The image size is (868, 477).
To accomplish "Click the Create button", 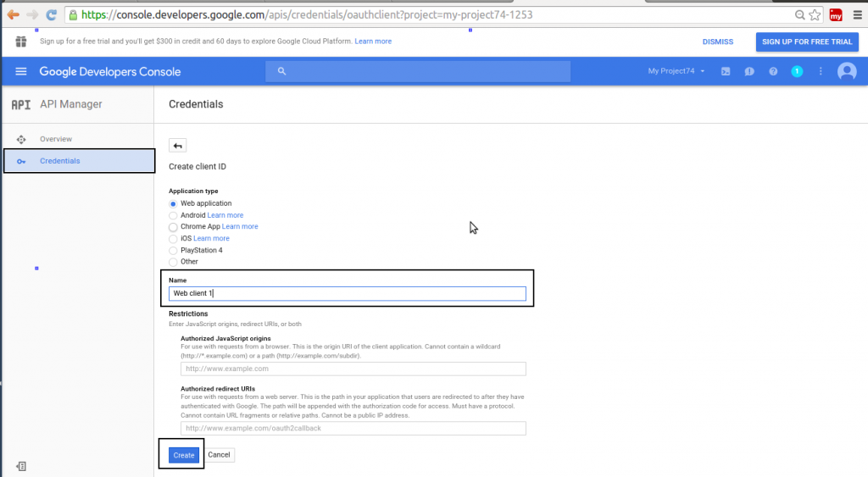I will point(184,455).
